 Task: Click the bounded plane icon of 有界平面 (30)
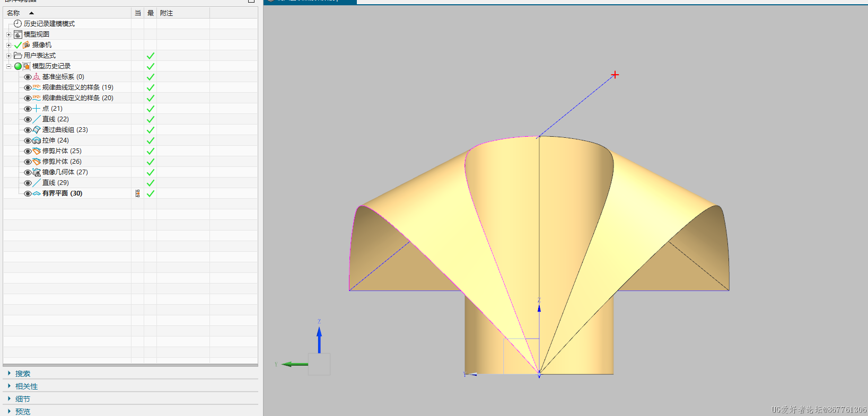click(37, 193)
